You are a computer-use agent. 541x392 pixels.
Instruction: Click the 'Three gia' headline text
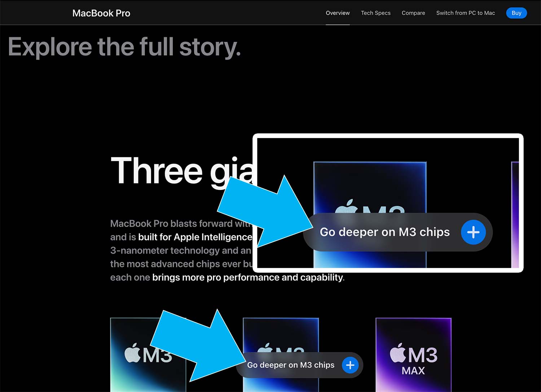[182, 171]
